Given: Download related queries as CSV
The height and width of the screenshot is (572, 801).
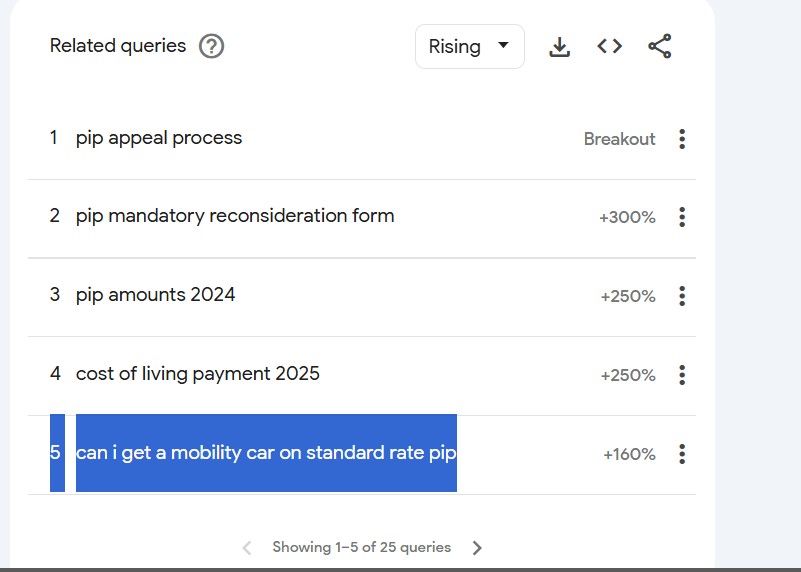Looking at the screenshot, I should pyautogui.click(x=560, y=47).
